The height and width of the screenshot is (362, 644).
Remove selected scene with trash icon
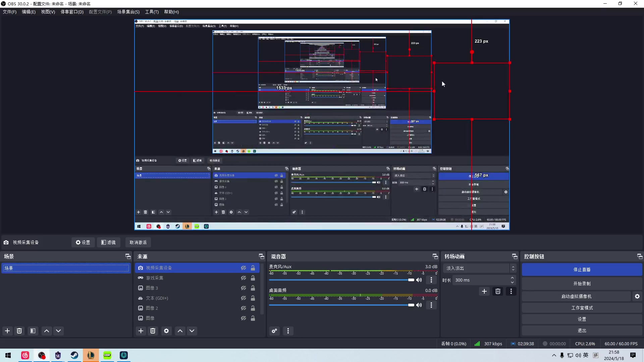19,331
